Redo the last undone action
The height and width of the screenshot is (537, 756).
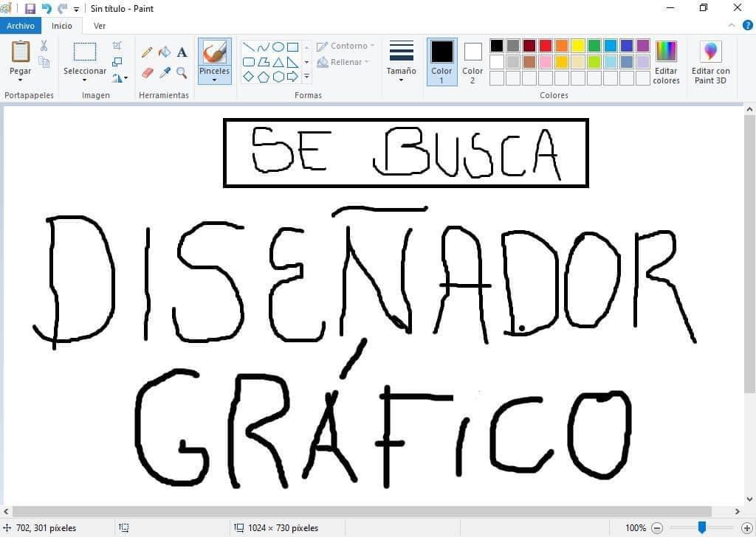(x=62, y=9)
